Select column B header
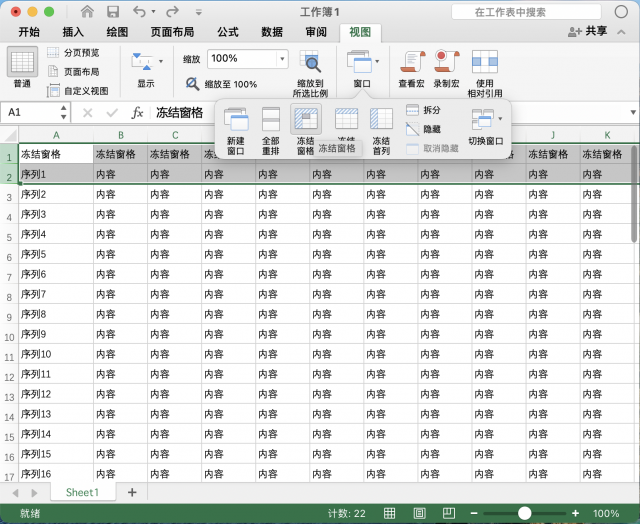The width and height of the screenshot is (640, 524). point(121,135)
